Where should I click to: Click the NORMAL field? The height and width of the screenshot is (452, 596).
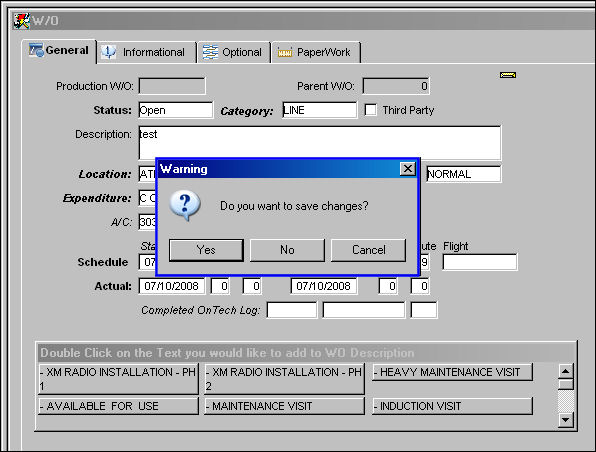(x=463, y=174)
